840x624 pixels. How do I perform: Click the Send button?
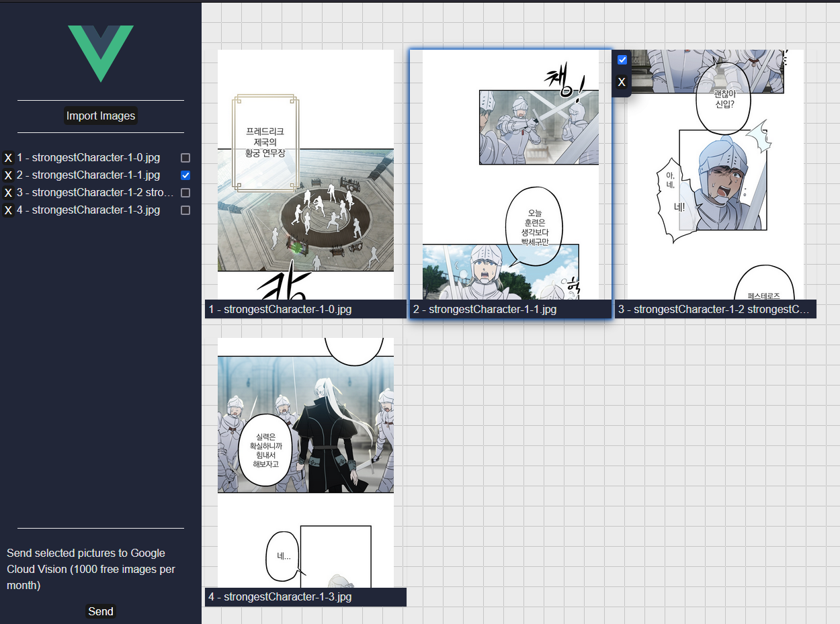coord(101,611)
